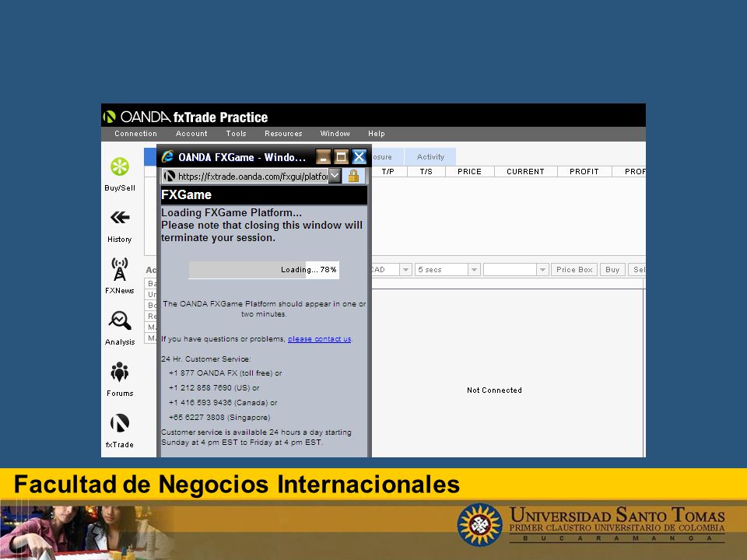The width and height of the screenshot is (747, 560).
Task: Launch fxTrade from sidebar icon
Action: [x=120, y=430]
